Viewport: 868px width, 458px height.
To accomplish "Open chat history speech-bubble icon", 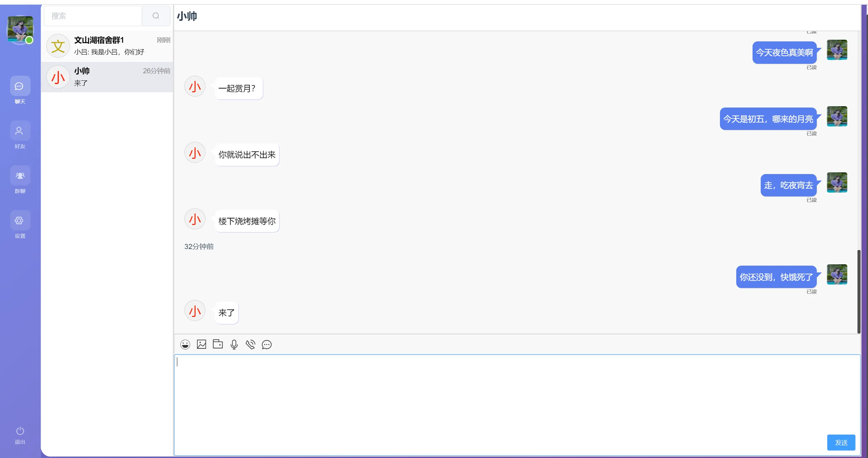I will [267, 345].
